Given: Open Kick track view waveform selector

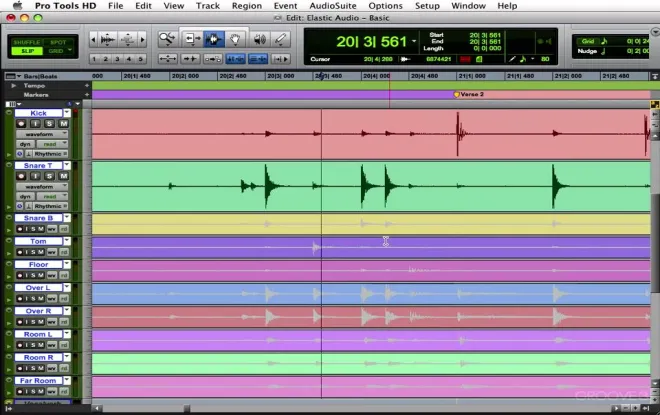Looking at the screenshot, I should 42,134.
